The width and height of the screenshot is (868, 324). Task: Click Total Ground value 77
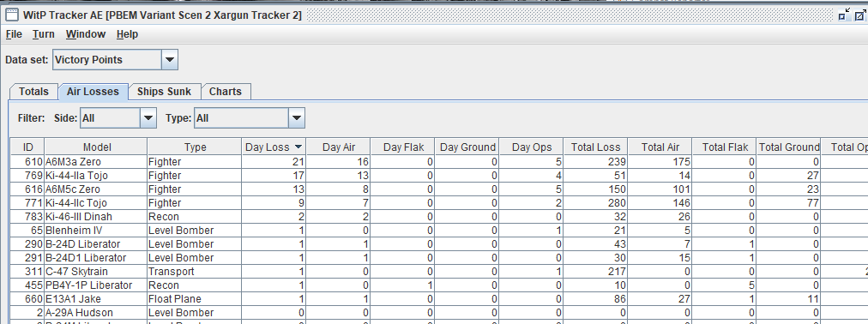pyautogui.click(x=789, y=203)
